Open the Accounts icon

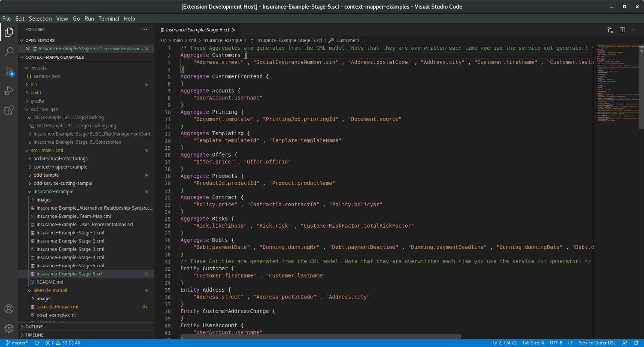[9, 308]
